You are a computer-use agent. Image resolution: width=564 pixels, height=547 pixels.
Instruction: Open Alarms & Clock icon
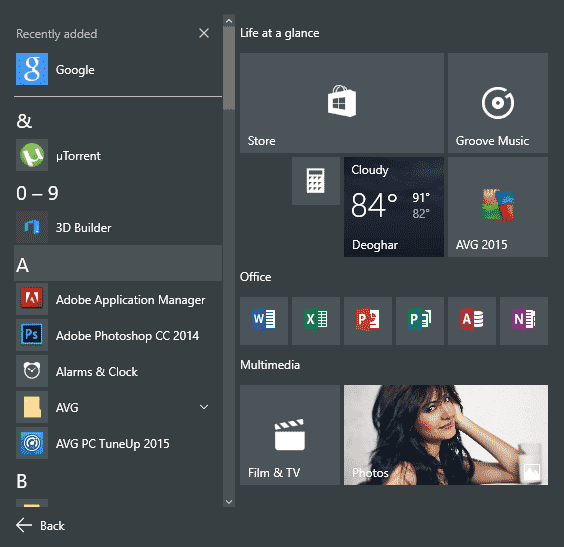[x=32, y=371]
